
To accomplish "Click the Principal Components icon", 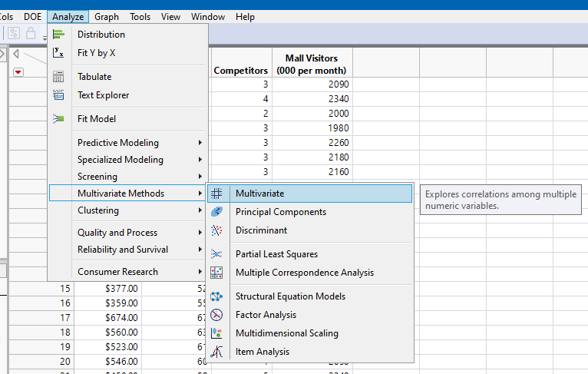I will point(216,212).
